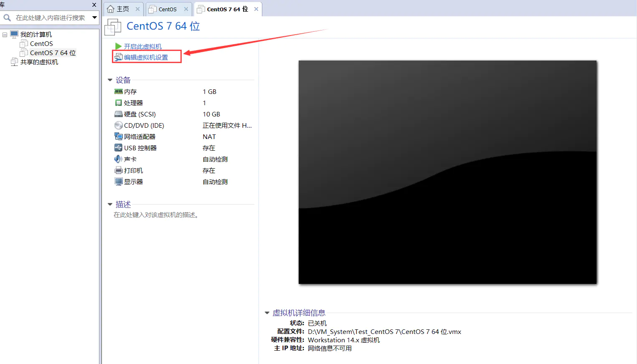Screen dimensions: 637x364
Task: Click the USB controller icon
Action: point(119,148)
